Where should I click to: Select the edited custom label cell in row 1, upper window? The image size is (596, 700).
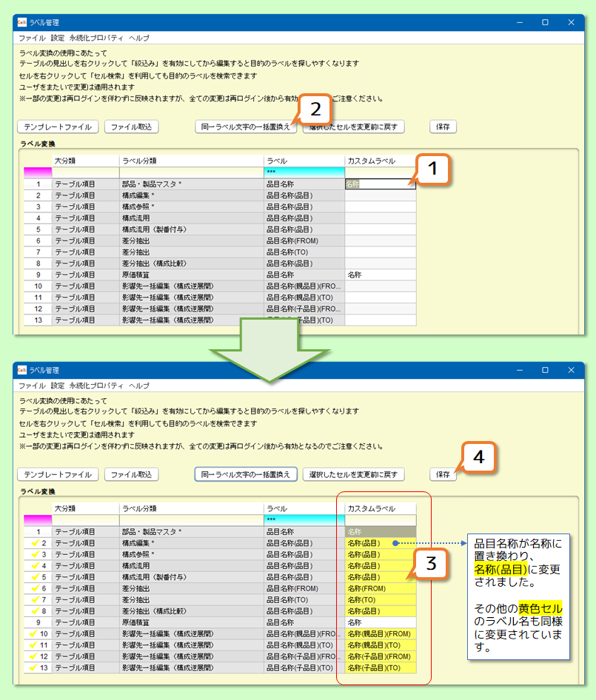click(381, 184)
